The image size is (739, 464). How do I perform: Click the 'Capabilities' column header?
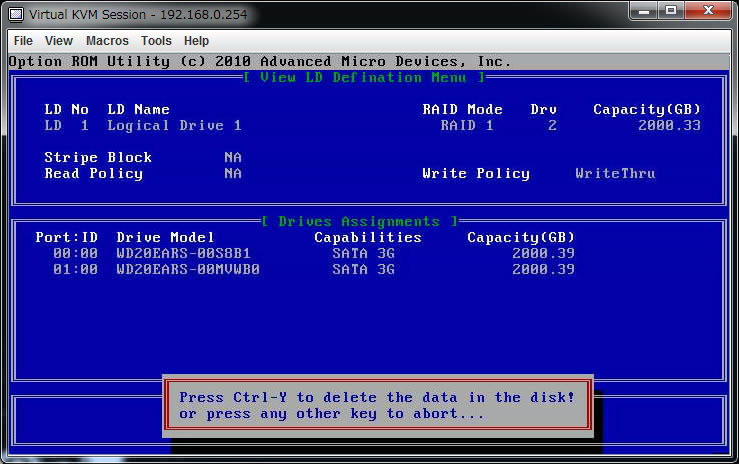pyautogui.click(x=368, y=237)
